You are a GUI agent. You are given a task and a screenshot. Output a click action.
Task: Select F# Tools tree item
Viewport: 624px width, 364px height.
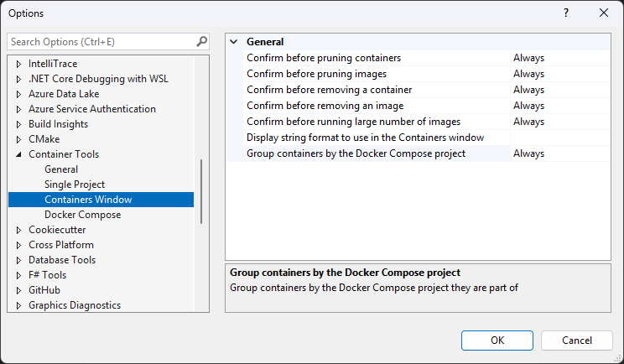[47, 275]
